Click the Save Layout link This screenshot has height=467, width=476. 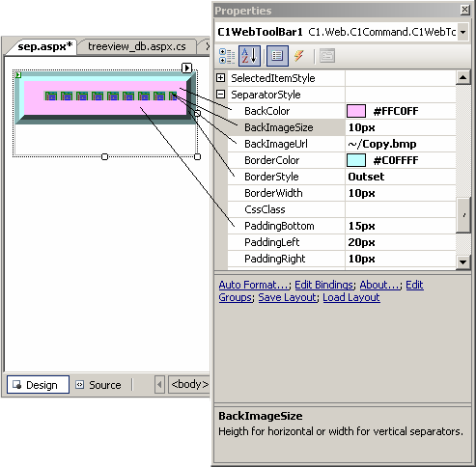[x=287, y=297]
